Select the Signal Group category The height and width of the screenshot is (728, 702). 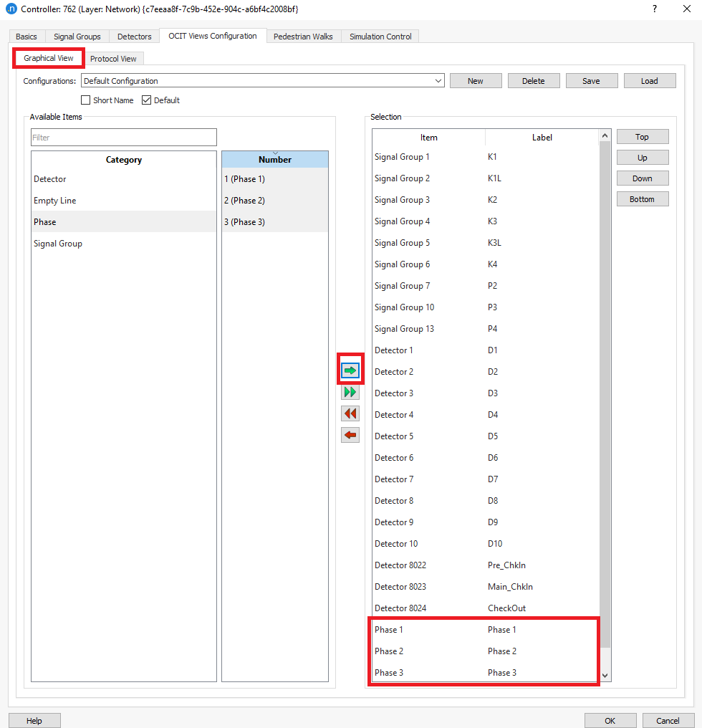click(58, 244)
